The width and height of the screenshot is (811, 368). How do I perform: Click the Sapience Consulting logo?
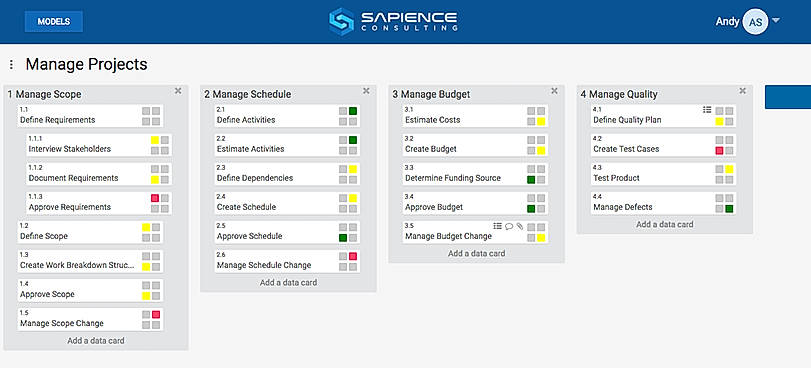393,21
